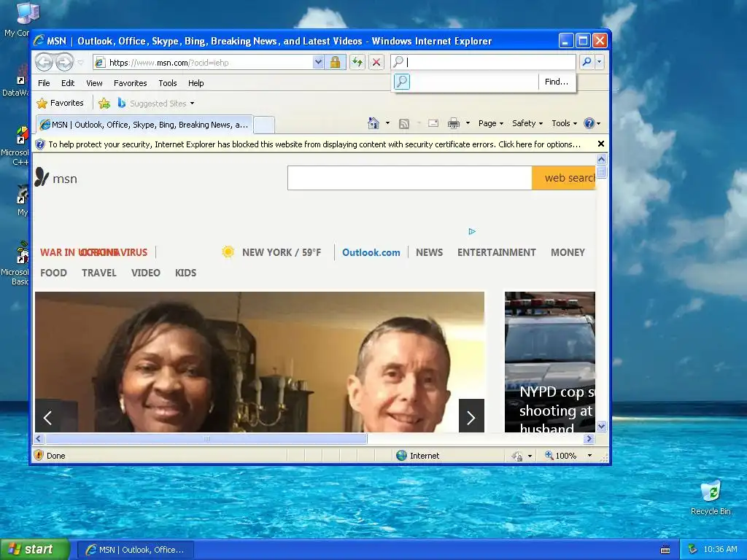Click the horizontal scrollbar right arrow

point(589,438)
